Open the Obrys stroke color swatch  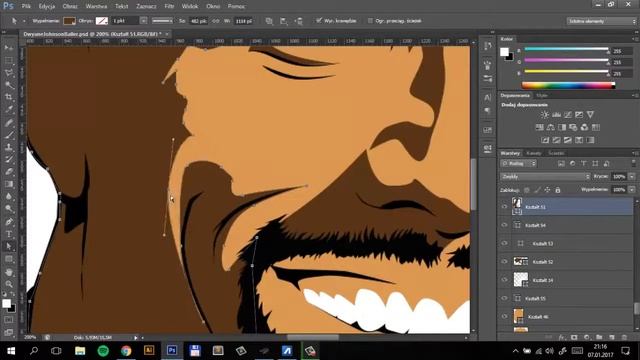102,20
